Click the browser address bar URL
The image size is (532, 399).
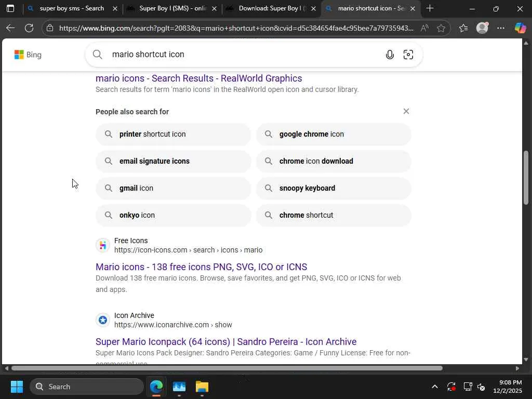tap(236, 28)
